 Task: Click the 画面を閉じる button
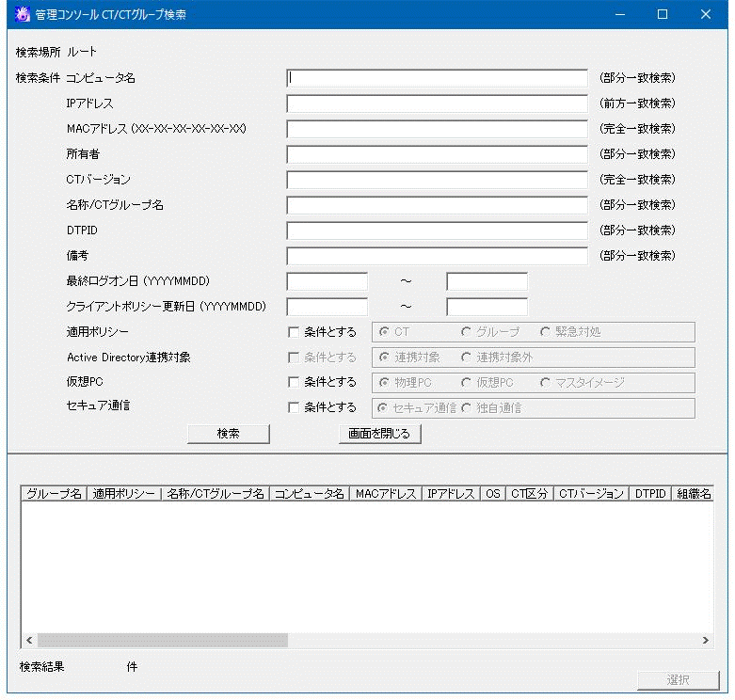[x=379, y=434]
